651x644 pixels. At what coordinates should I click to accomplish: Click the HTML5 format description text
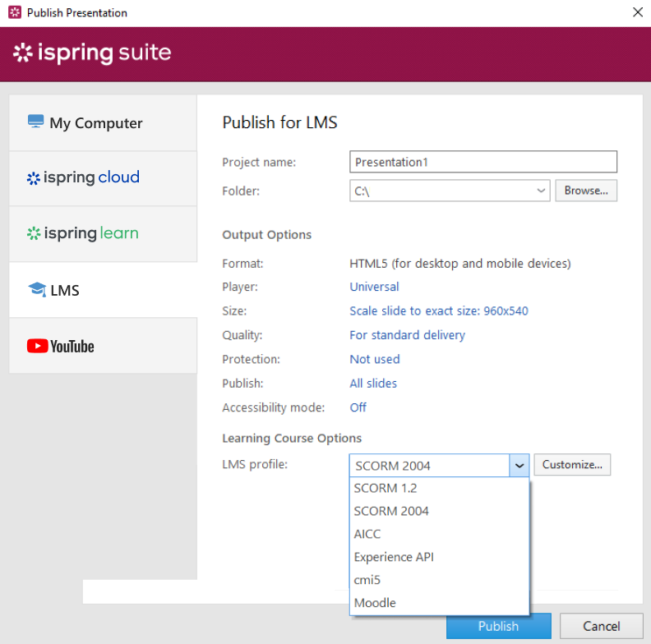coord(460,264)
